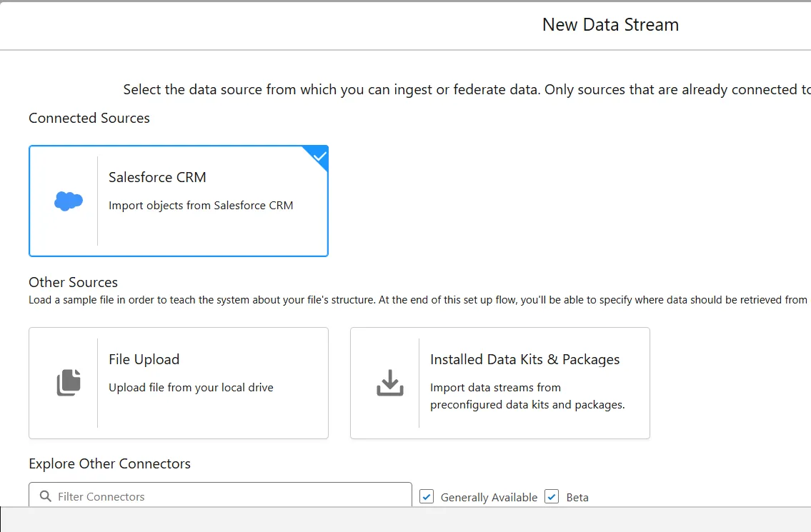Click the Salesforce cloud logo icon
The image size is (811, 532).
[69, 201]
